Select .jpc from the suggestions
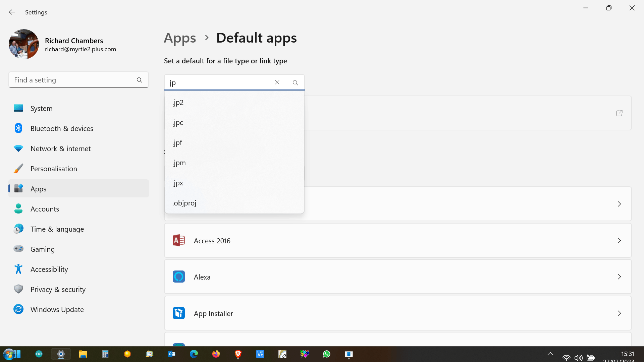This screenshot has height=362, width=644. click(234, 123)
